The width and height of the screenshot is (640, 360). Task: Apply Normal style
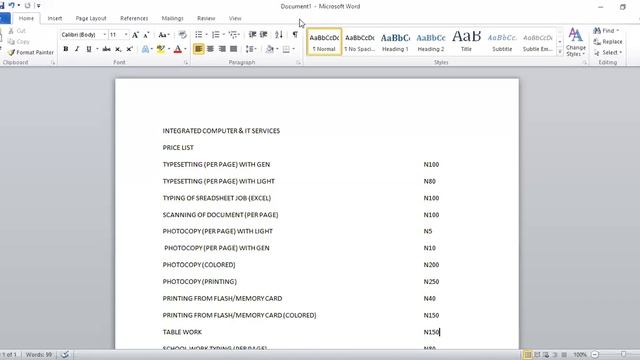324,42
